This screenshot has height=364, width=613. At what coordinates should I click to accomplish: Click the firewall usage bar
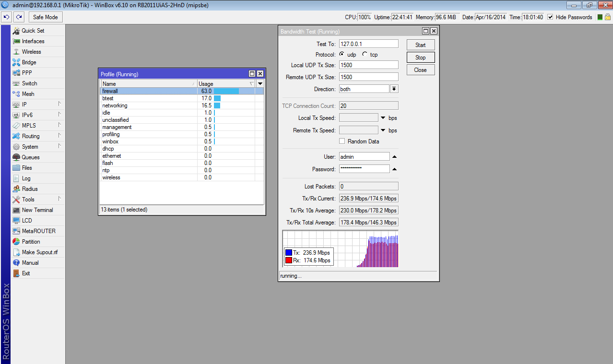coord(226,91)
